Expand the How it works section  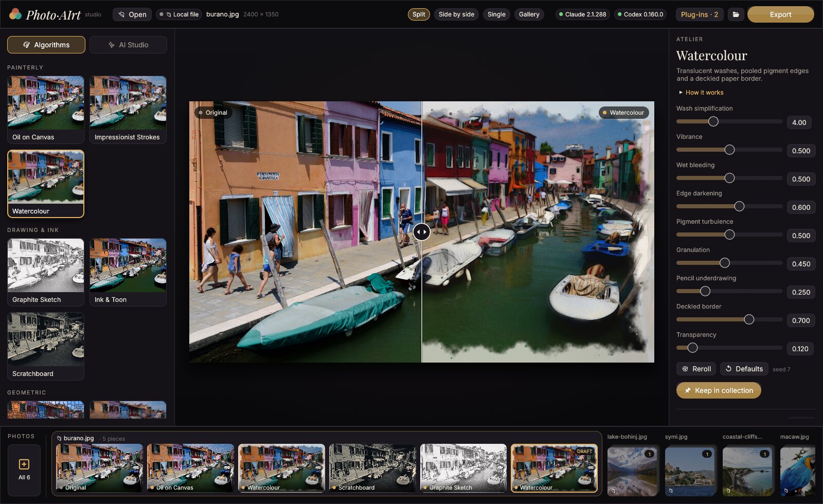pos(701,93)
